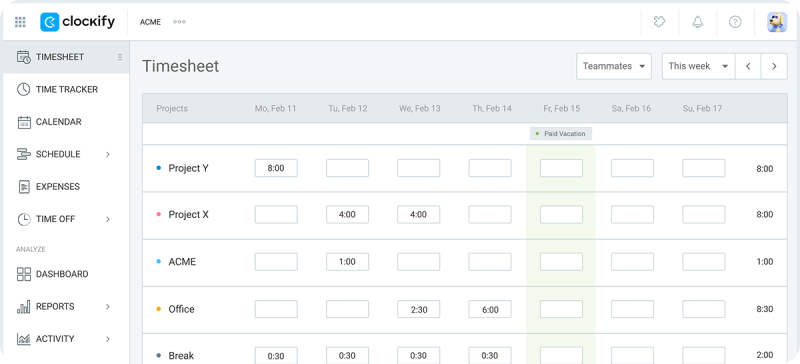Select EXPENSES in the sidebar
800x364 pixels.
[58, 187]
